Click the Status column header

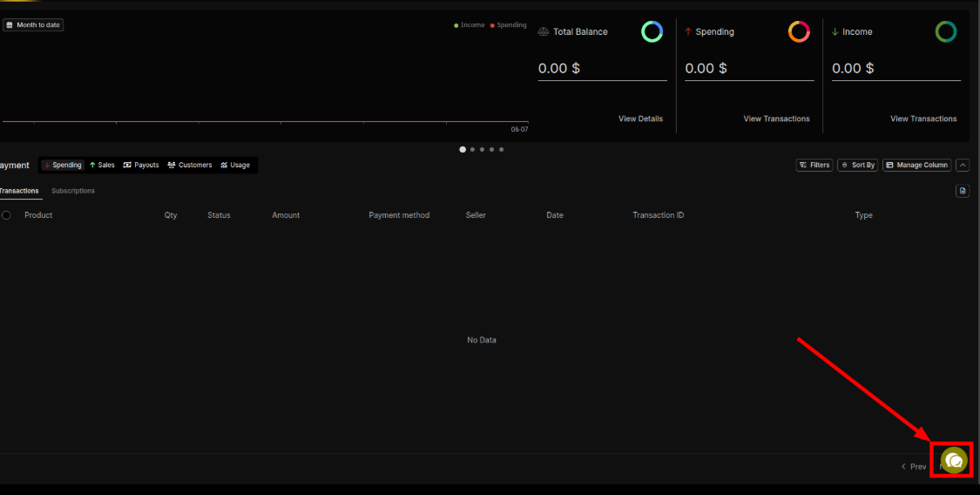coord(219,215)
